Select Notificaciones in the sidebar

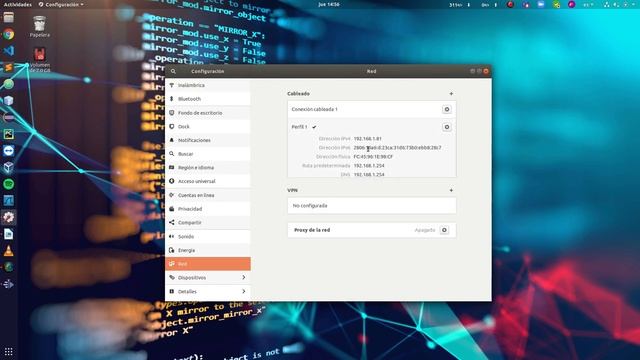point(208,140)
